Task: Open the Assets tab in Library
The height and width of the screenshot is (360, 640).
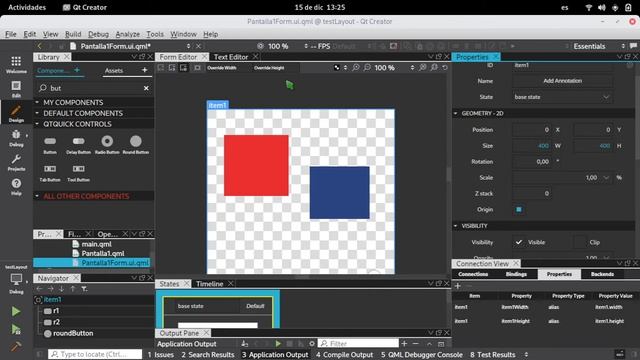Action: [x=114, y=71]
